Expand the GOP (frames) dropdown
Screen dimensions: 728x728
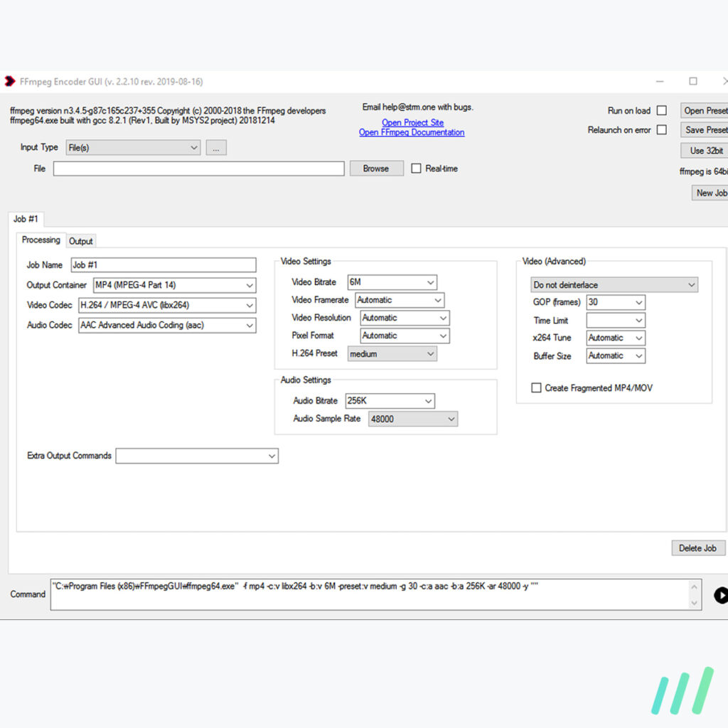(x=616, y=302)
